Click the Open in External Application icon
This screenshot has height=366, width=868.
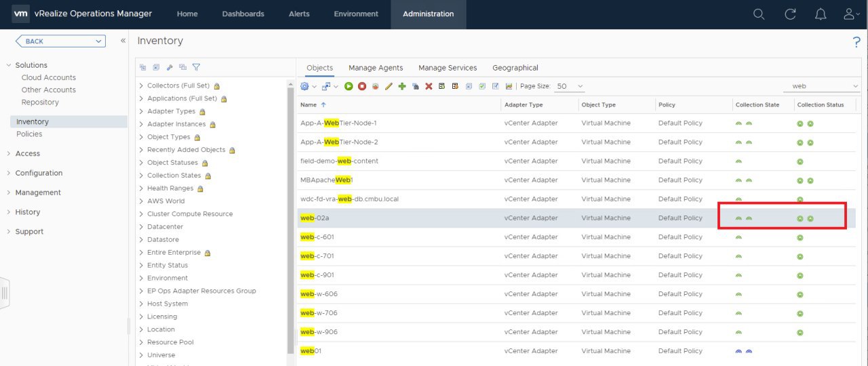point(326,86)
